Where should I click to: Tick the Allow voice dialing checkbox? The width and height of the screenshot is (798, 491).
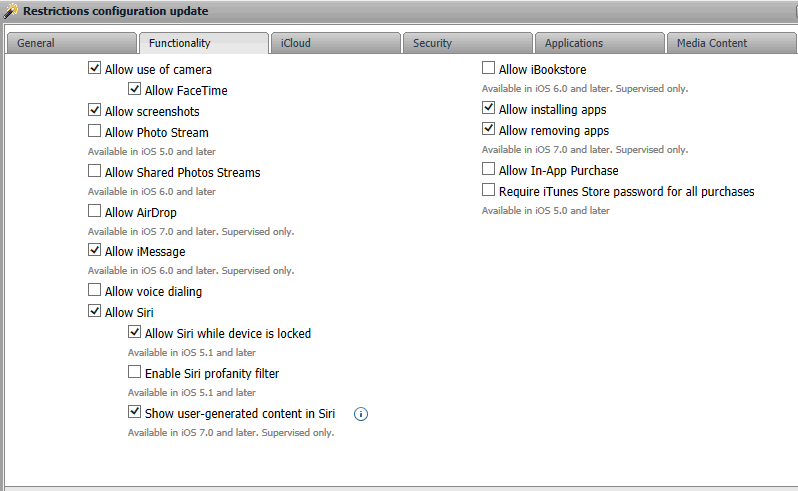tap(95, 291)
